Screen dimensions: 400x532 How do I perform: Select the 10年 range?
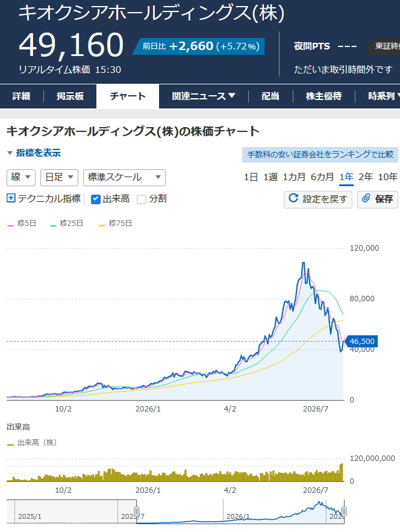(x=388, y=177)
